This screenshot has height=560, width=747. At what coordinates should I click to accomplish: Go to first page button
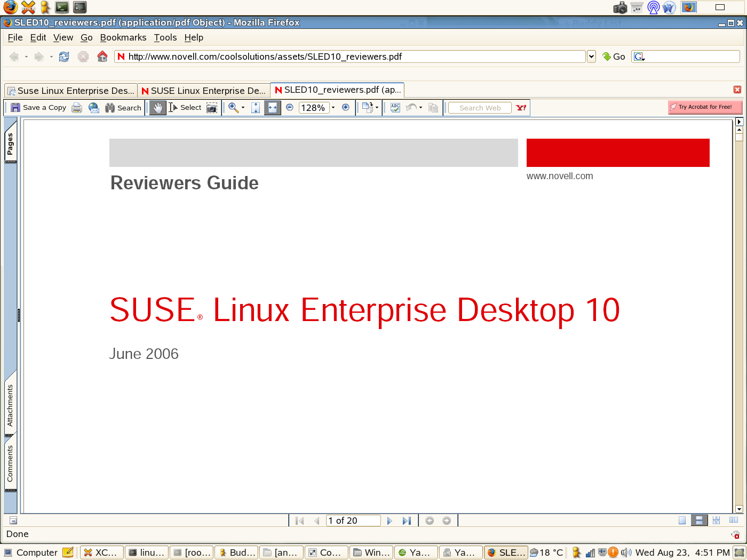299,521
